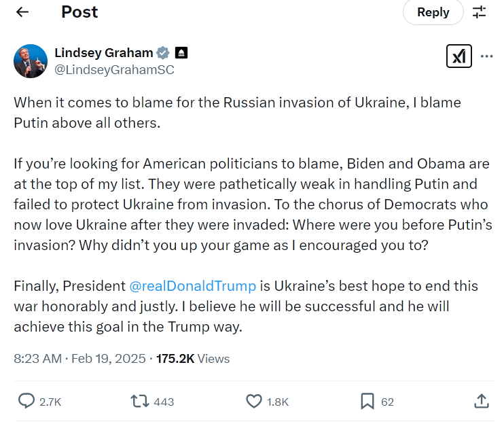
Task: Like the post with the heart
Action: 254,401
